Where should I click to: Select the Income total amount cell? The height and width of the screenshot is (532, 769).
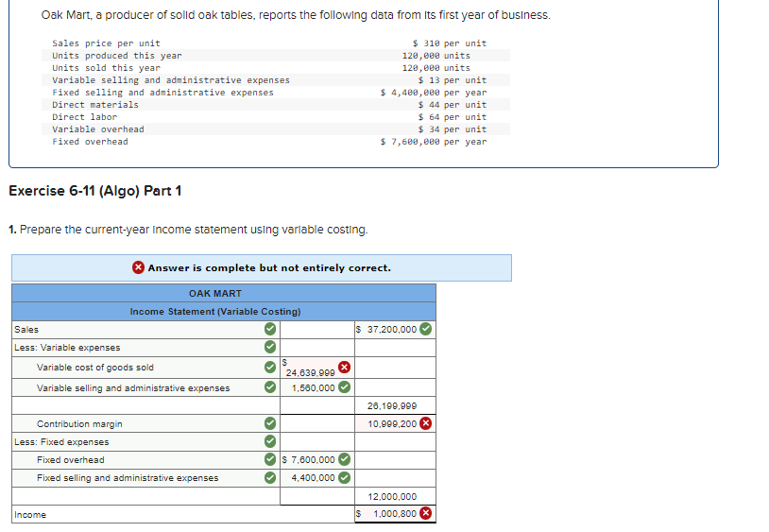tap(395, 514)
